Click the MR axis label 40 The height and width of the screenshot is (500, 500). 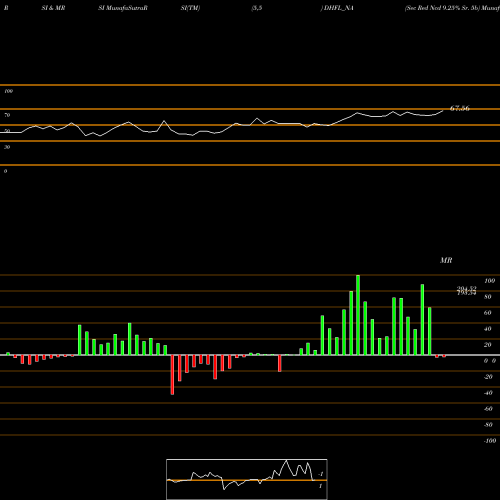click(x=488, y=329)
